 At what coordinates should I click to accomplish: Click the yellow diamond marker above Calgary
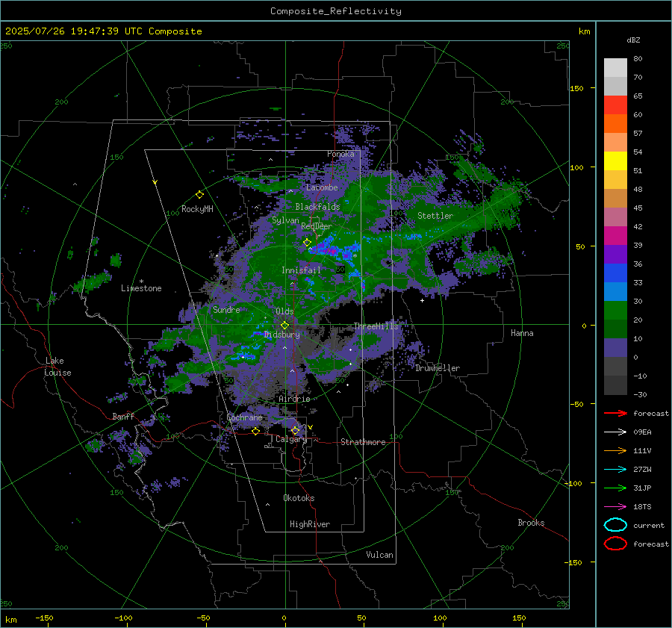tap(295, 430)
